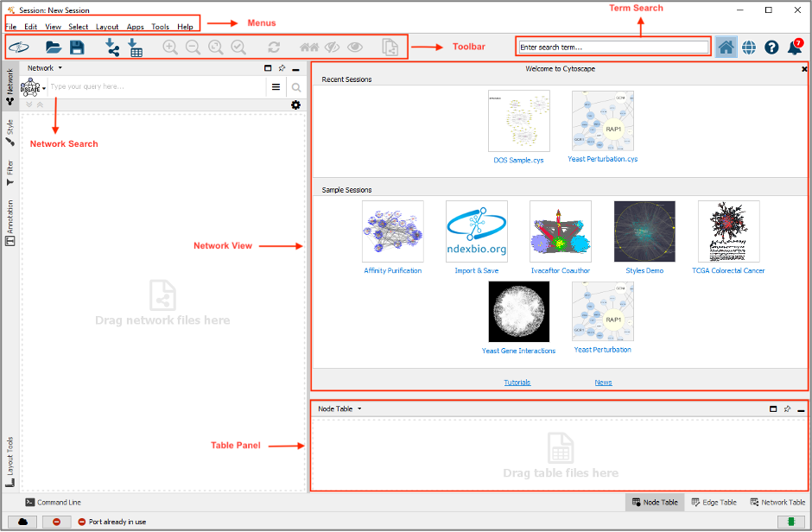This screenshot has width=812, height=532.
Task: Open session file with folder icon
Action: [x=54, y=47]
